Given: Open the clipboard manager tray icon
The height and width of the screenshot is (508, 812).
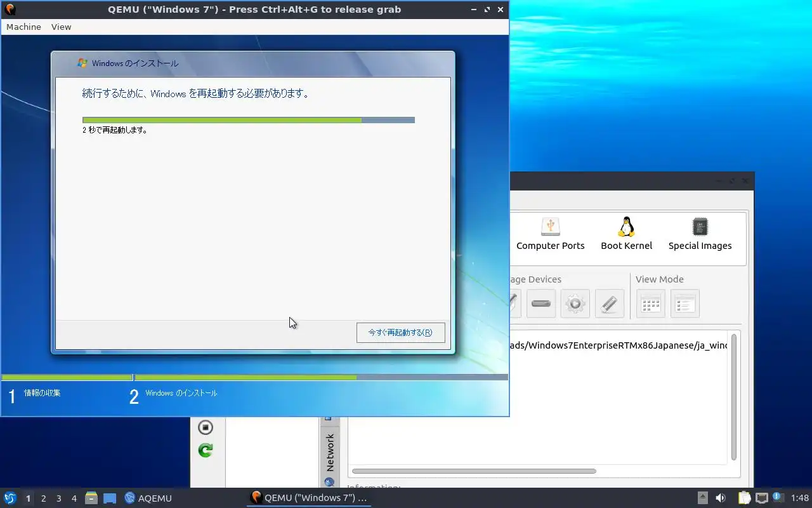Looking at the screenshot, I should tap(744, 498).
